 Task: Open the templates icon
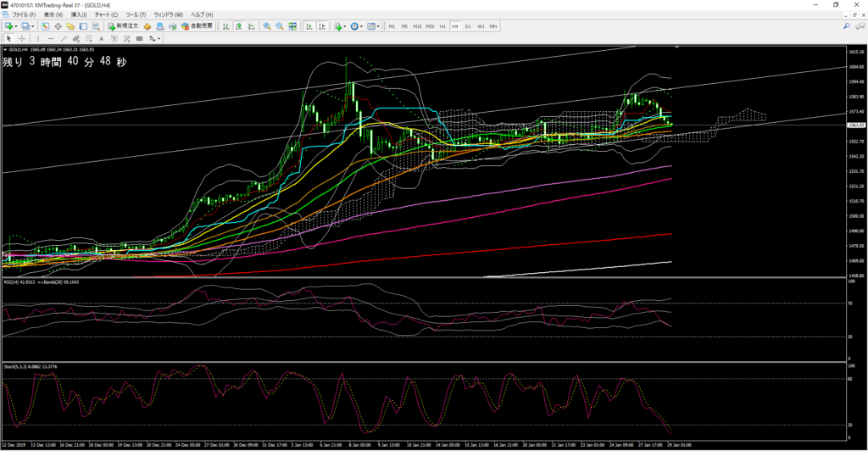tap(371, 26)
